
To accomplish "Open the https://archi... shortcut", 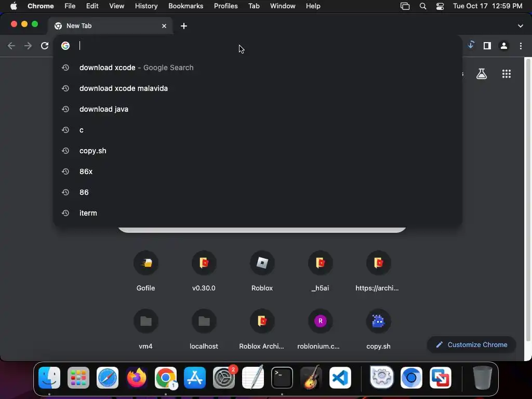I will click(x=378, y=271).
